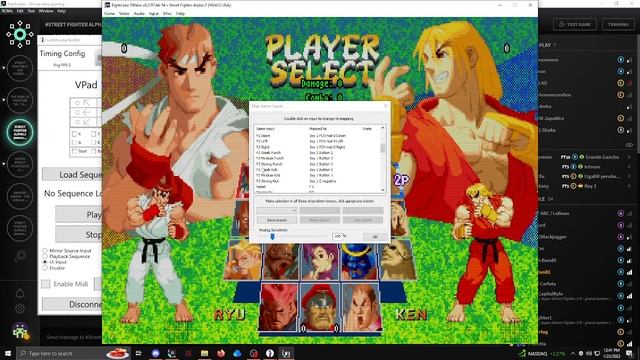This screenshot has width=640, height=360.
Task: Click the Save preset button
Action: [x=276, y=220]
